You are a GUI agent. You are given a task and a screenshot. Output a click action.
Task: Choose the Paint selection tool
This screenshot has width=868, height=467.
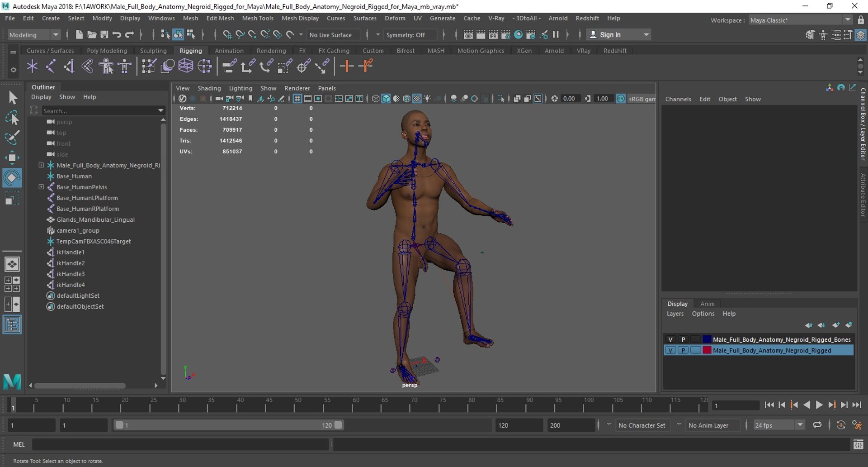point(12,138)
